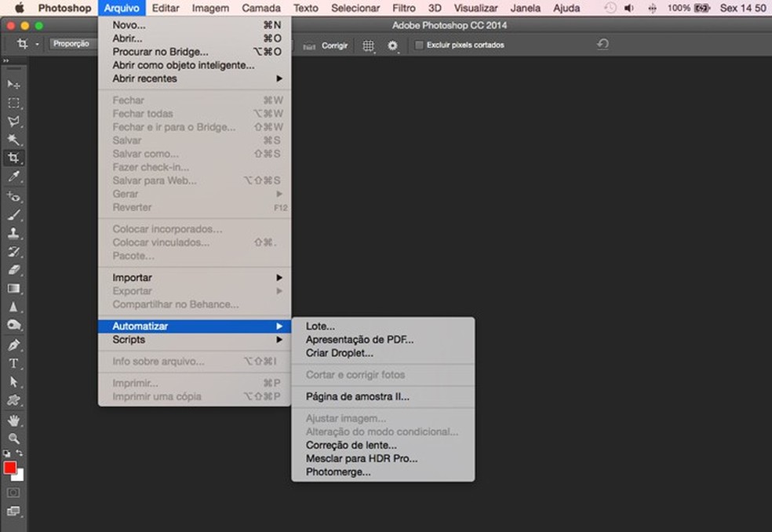Choose Correção de lente...
Screen dimensions: 772x532
[383, 445]
